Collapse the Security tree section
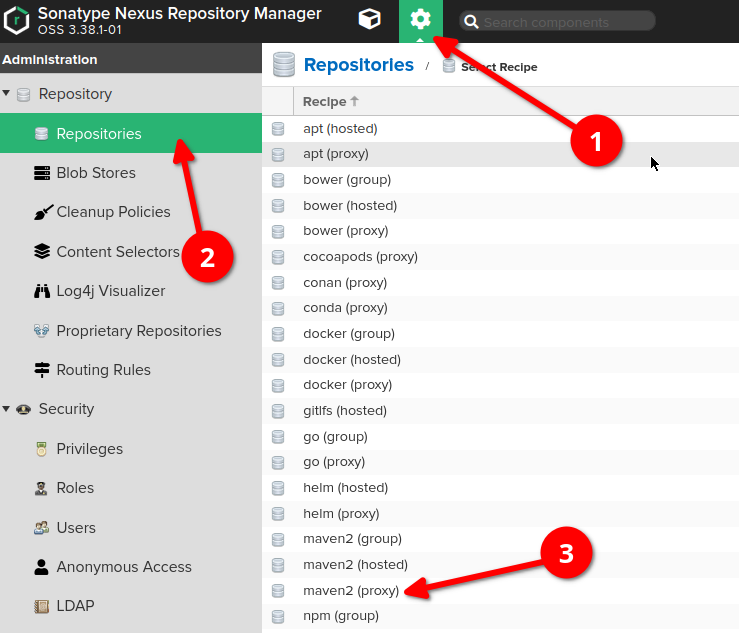 (6, 408)
